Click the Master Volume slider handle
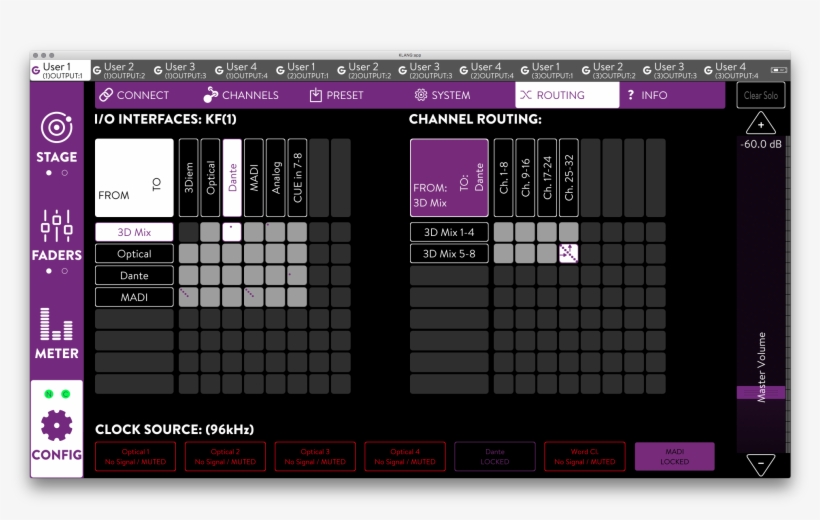Image resolution: width=820 pixels, height=520 pixels. pos(761,393)
